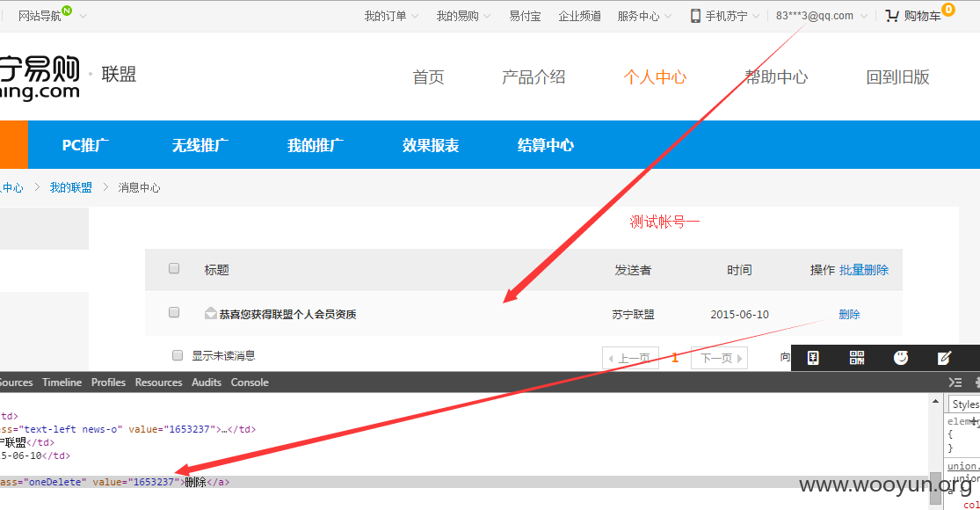Click the smiley face customer service icon
The image size is (980, 510).
click(901, 358)
